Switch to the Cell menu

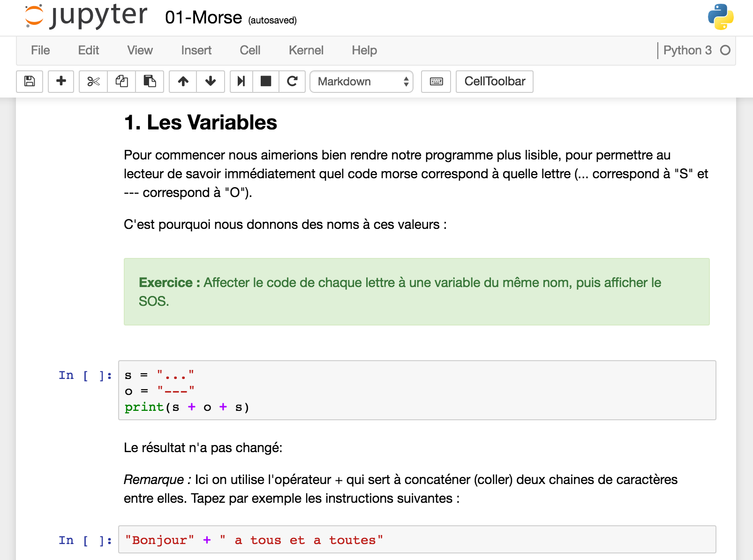(x=250, y=50)
